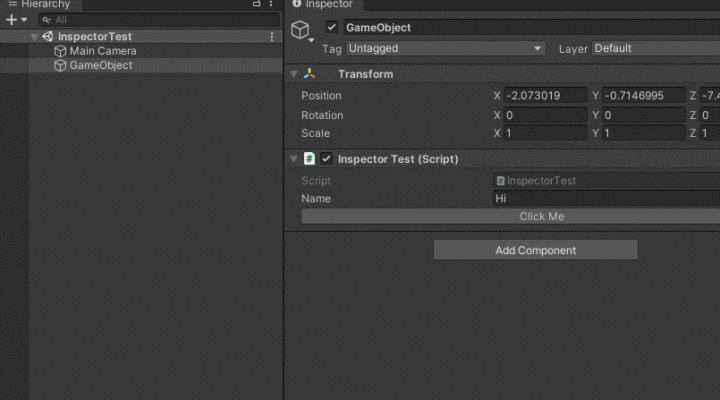Click the Add Component button
This screenshot has height=400, width=720.
tap(535, 250)
